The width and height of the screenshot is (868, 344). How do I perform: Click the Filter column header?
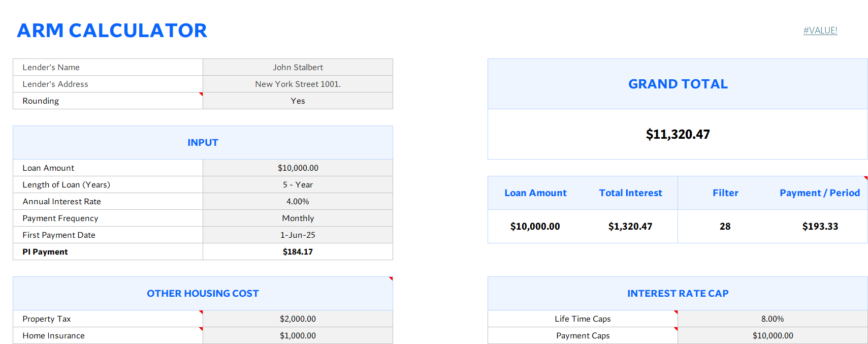click(725, 193)
